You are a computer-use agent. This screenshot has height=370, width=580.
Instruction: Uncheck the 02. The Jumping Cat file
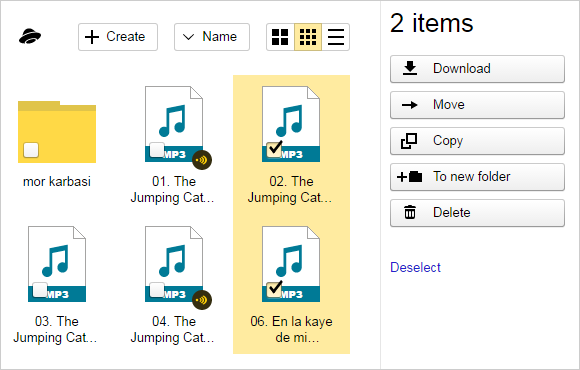click(274, 149)
